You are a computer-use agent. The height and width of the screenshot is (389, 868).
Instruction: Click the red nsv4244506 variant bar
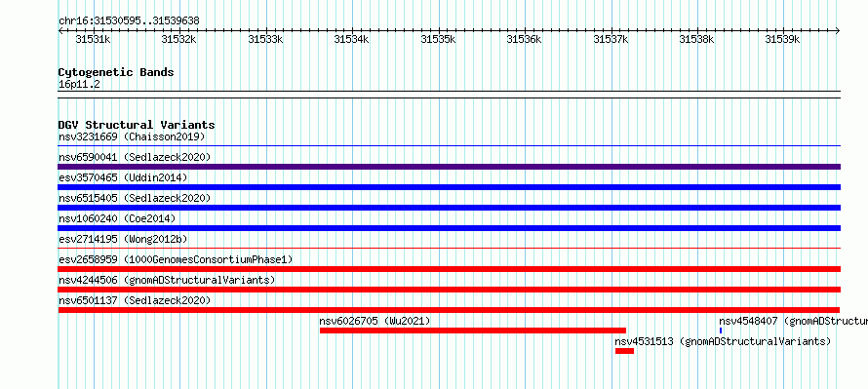click(449, 290)
